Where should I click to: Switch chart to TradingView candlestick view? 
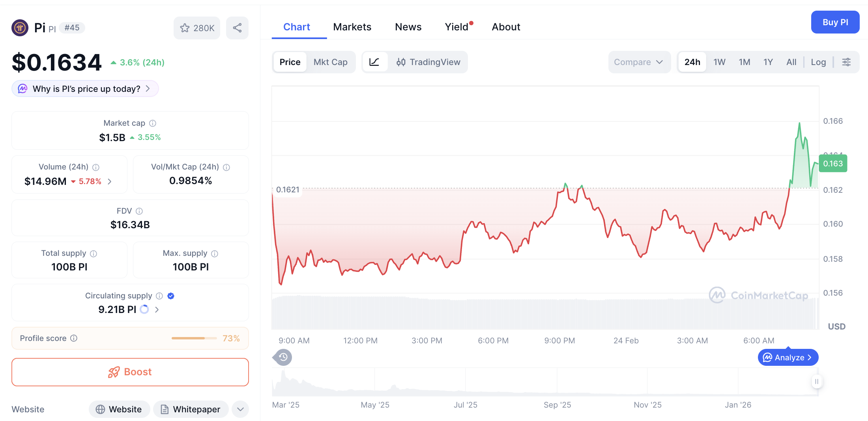(429, 62)
